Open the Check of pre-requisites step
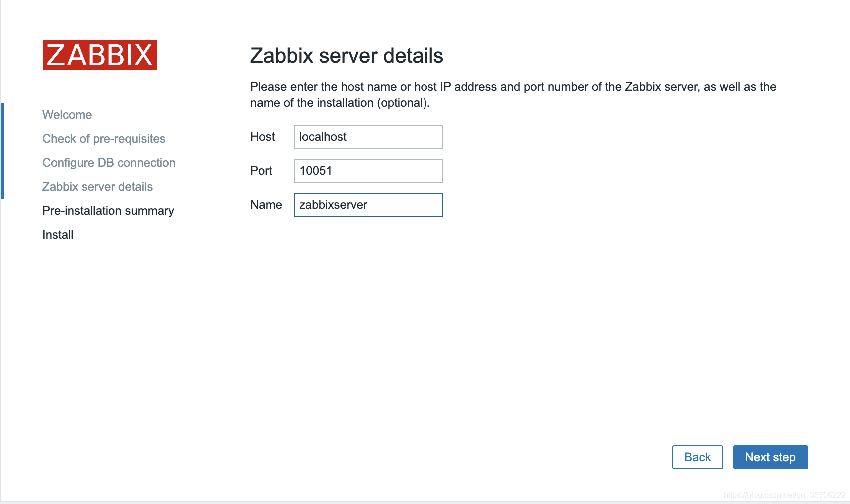The height and width of the screenshot is (504, 850). (104, 139)
